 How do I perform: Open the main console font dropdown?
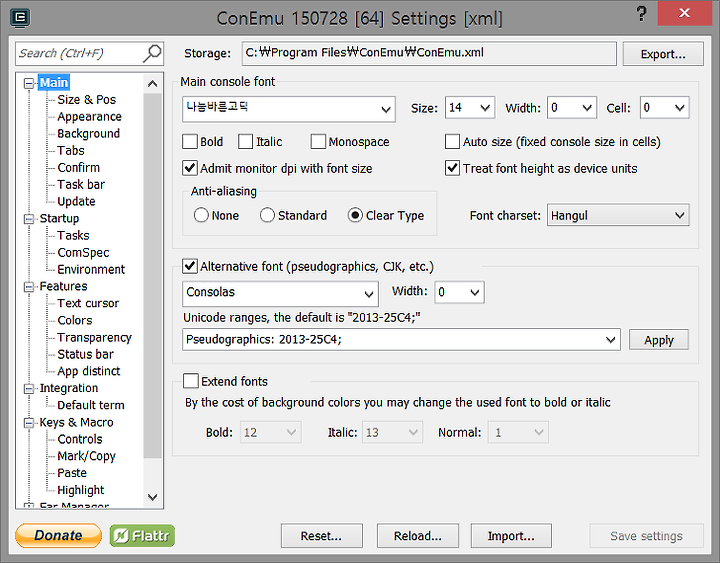289,109
